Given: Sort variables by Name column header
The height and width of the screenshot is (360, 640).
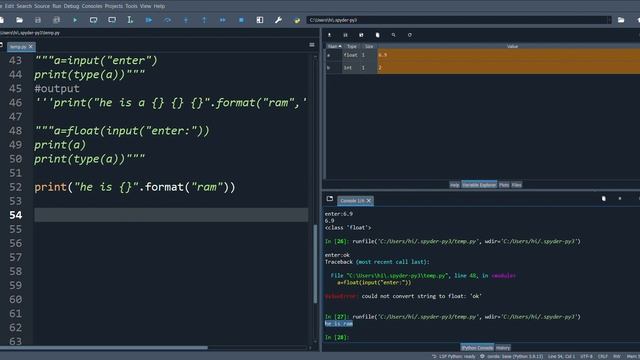Looking at the screenshot, I should [334, 47].
